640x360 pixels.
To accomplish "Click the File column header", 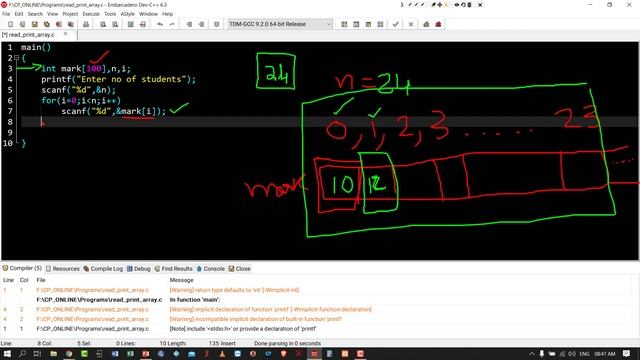I will pos(41,280).
